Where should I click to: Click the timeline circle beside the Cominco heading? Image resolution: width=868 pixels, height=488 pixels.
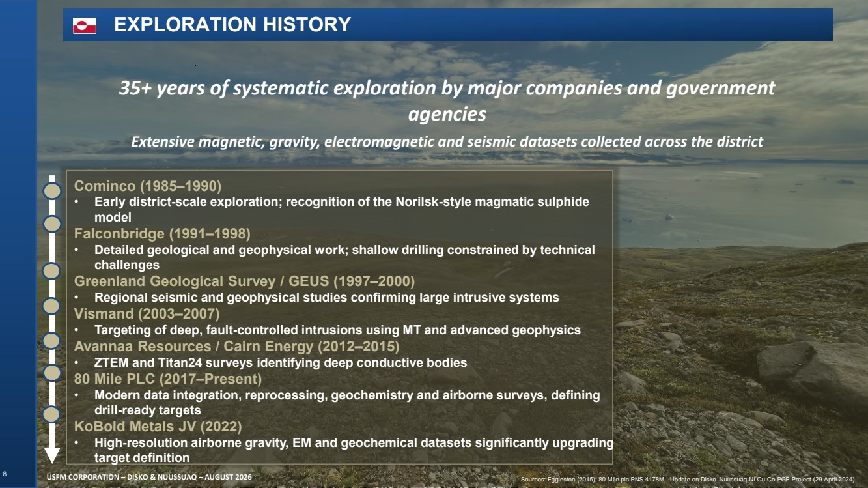(52, 191)
